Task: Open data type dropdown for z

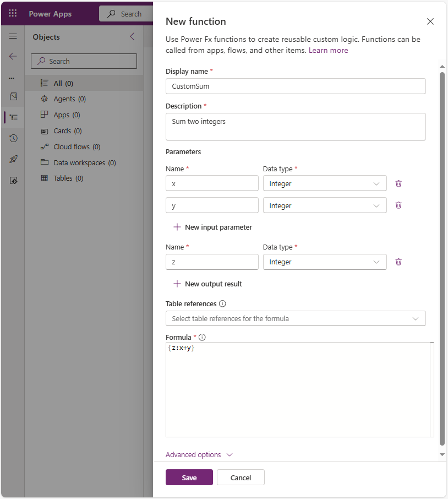Action: 325,262
